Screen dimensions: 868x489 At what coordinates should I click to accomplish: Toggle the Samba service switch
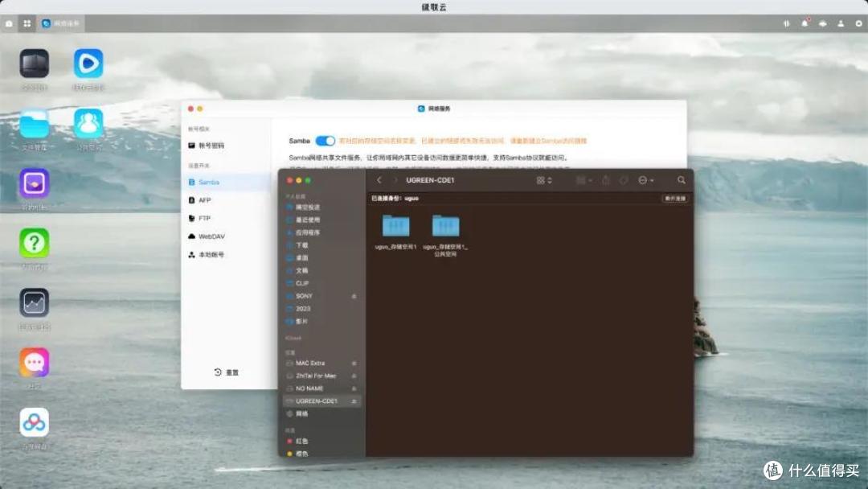[x=325, y=141]
